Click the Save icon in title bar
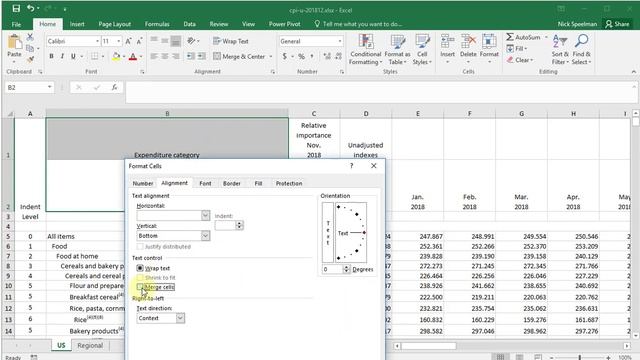Screen dimensions: 640x360 [x=16, y=9]
